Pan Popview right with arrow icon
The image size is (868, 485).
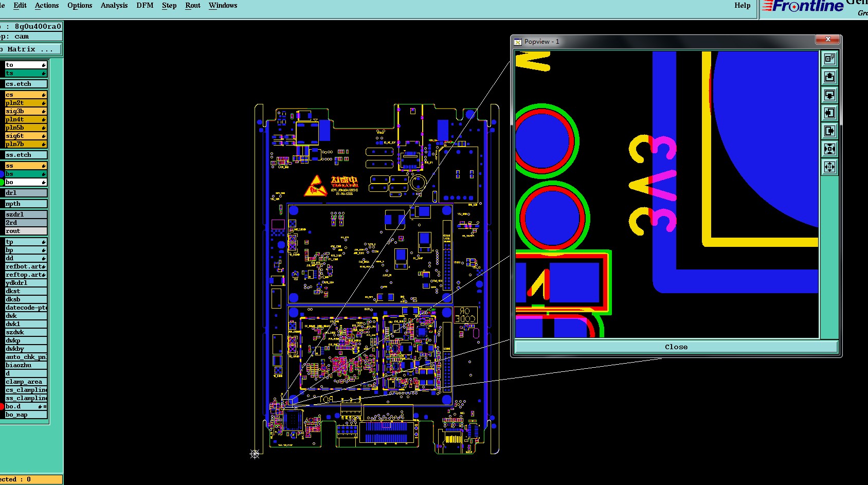(829, 131)
